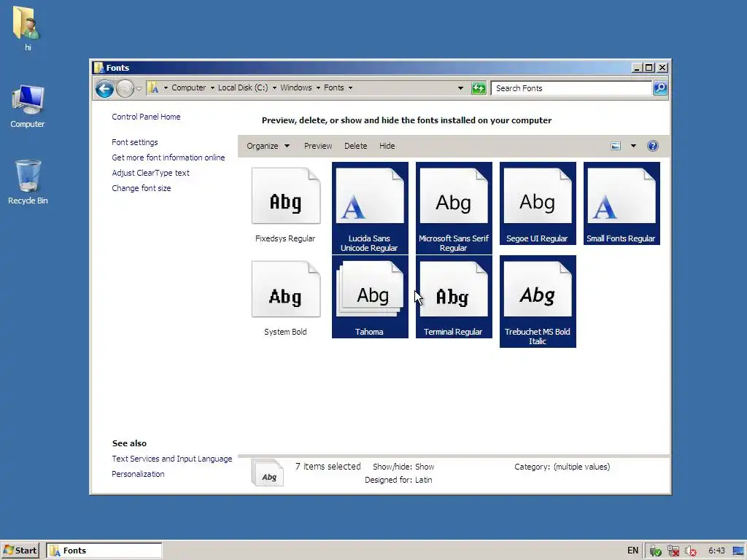Click Delete in the toolbar
Viewport: 747px width, 560px height.
click(x=355, y=146)
